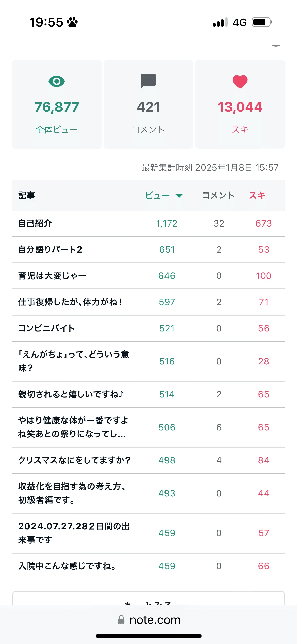Tap the cellular signal bars icon
The width and height of the screenshot is (297, 644).
tap(220, 22)
